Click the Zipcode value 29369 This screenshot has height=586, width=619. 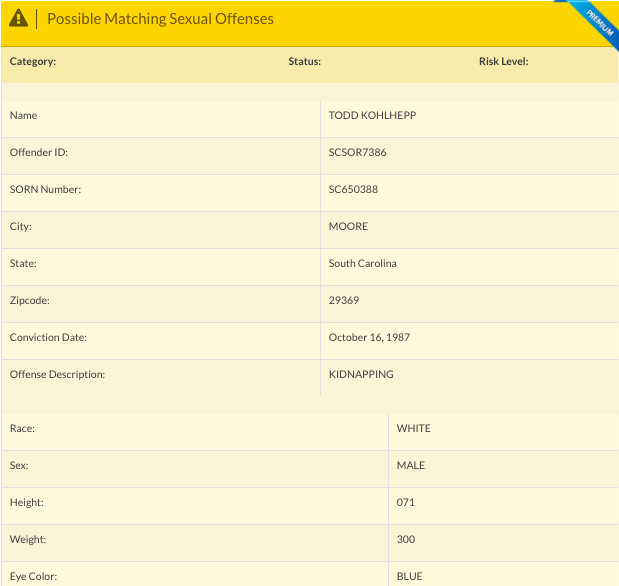(x=343, y=300)
